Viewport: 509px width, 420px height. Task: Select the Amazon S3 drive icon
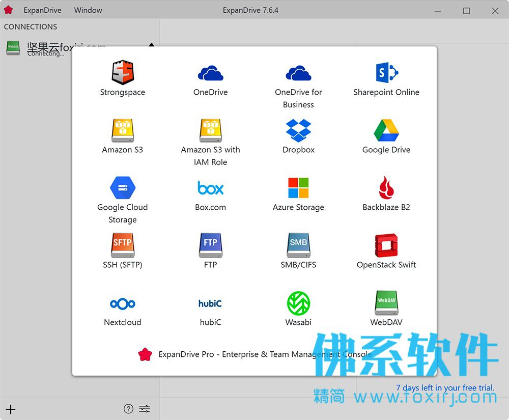(123, 130)
